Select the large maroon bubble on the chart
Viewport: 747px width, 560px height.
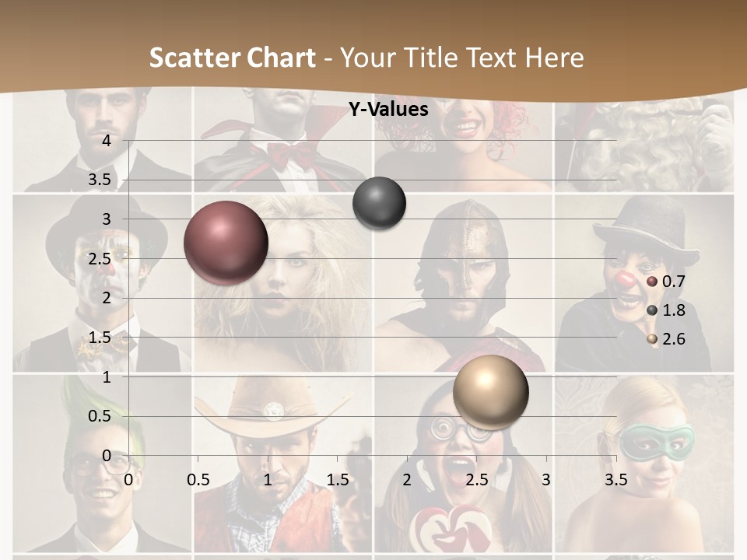226,243
